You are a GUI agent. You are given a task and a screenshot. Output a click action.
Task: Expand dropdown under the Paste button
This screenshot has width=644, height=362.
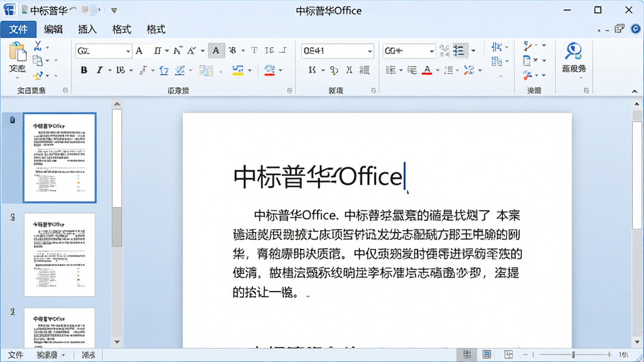tap(17, 78)
